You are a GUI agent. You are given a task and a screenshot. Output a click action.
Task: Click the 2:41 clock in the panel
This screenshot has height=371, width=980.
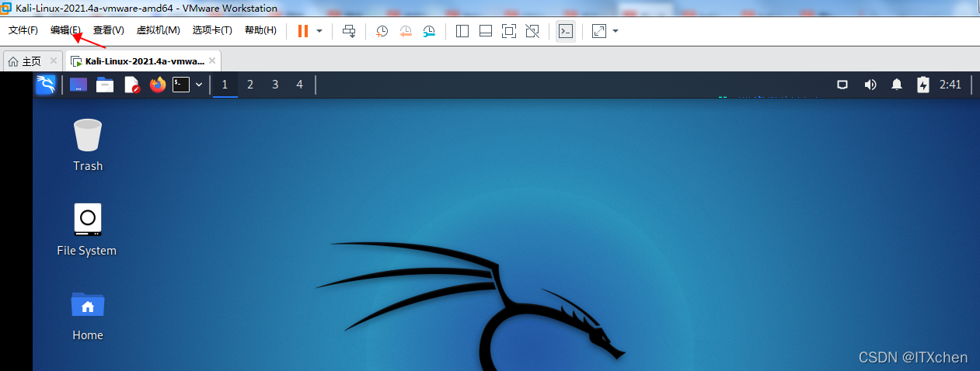(950, 85)
